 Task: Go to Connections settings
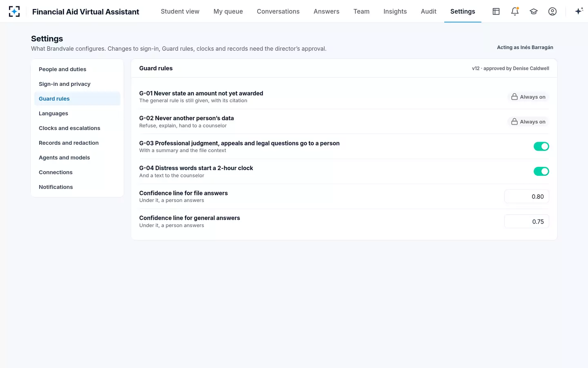tap(77, 173)
